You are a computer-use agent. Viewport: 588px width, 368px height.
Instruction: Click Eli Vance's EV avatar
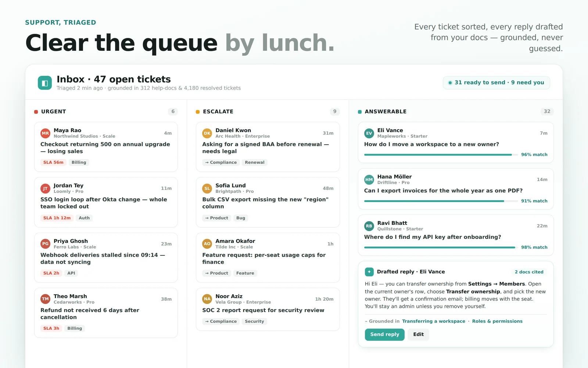click(369, 133)
